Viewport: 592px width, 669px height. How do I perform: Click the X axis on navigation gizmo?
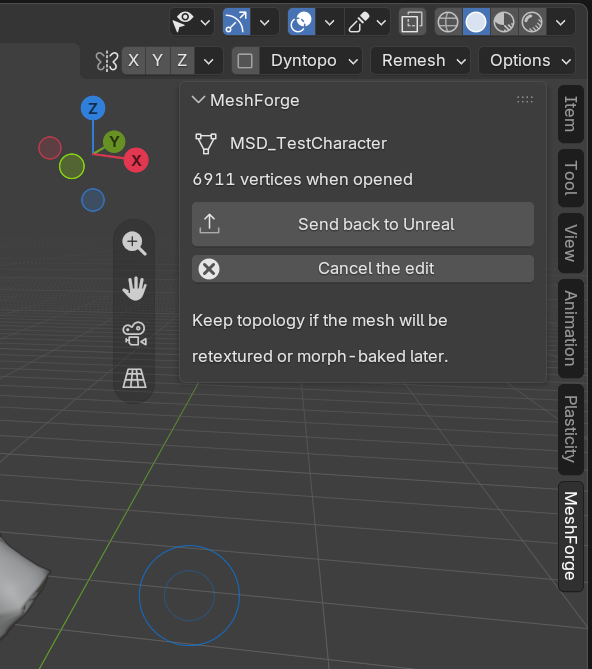[x=136, y=160]
